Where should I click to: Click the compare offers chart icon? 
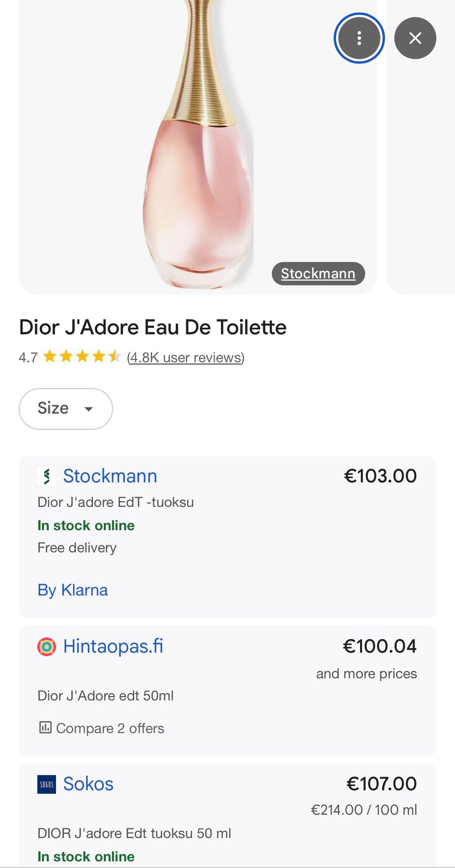[45, 727]
